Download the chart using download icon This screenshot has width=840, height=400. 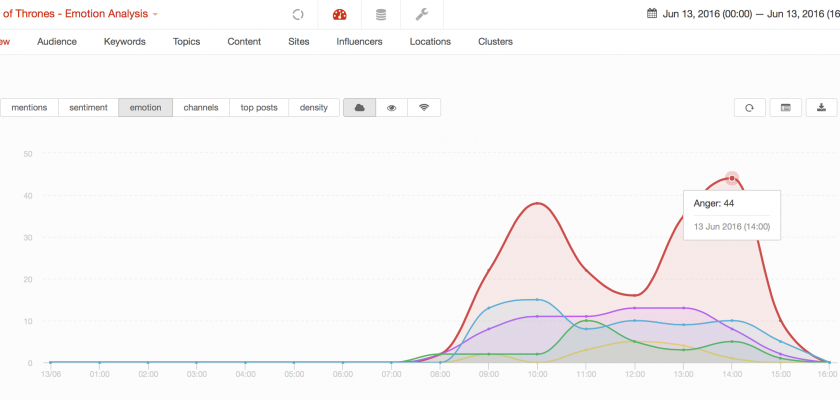(821, 108)
